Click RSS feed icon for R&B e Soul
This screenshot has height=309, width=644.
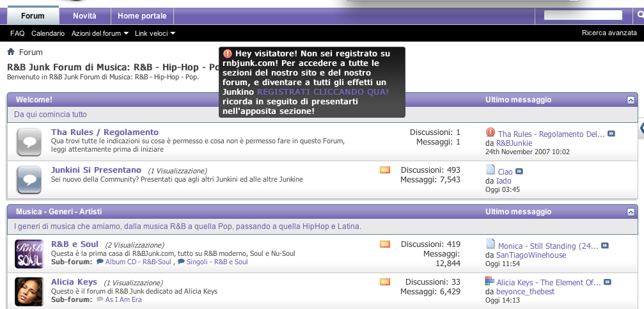384,244
